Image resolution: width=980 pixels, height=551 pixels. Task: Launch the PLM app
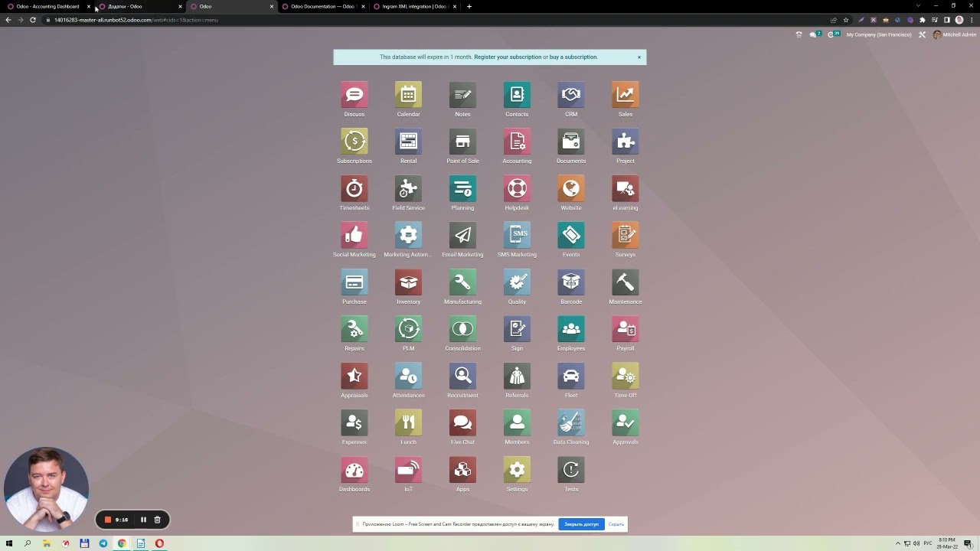point(409,329)
